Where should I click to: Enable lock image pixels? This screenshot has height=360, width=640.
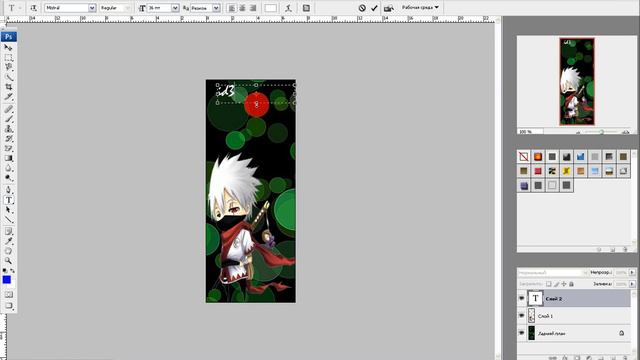point(556,284)
